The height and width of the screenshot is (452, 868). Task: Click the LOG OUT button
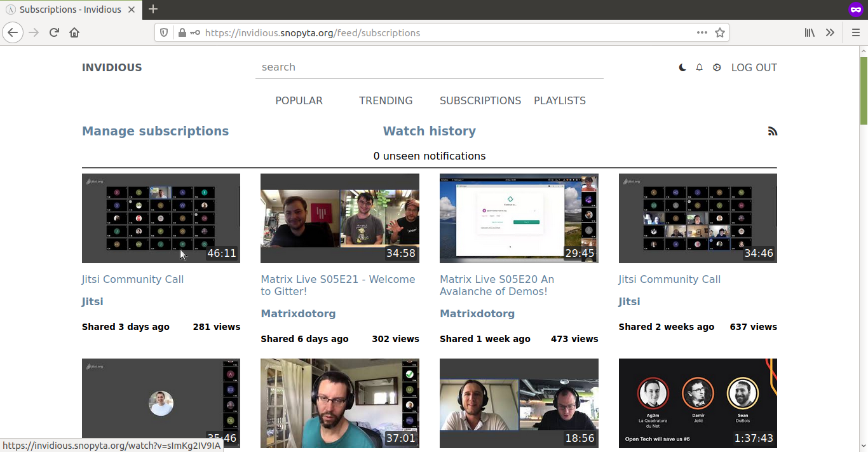[x=754, y=67]
